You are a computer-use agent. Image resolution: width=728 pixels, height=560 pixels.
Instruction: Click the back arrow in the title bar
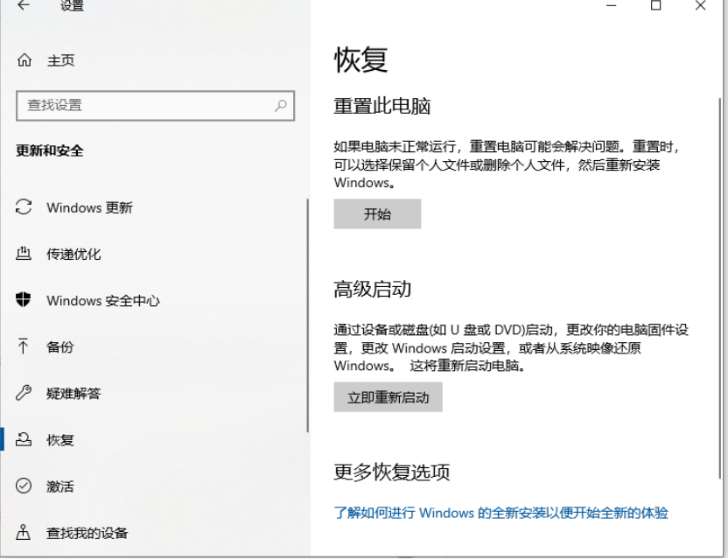tap(23, 6)
